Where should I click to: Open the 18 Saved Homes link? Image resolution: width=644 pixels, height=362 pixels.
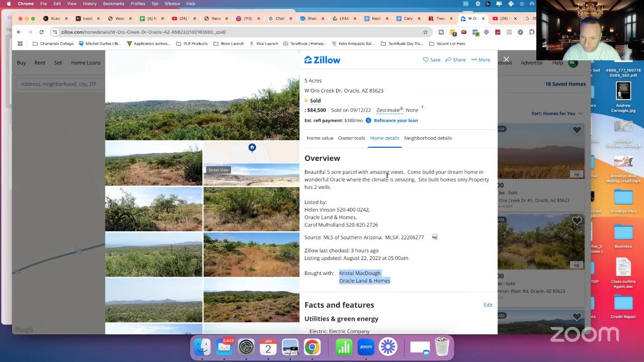click(566, 84)
